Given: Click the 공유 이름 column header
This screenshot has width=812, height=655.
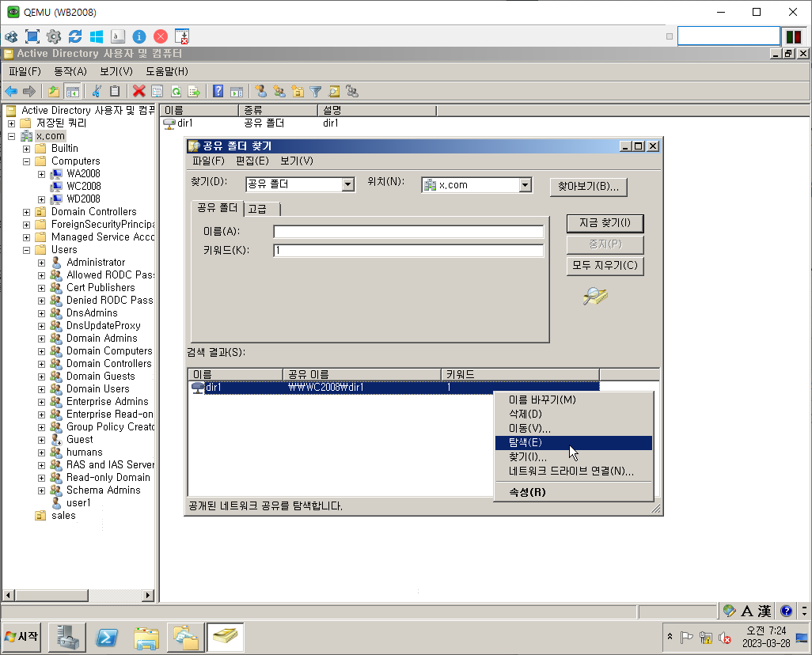Looking at the screenshot, I should click(362, 374).
